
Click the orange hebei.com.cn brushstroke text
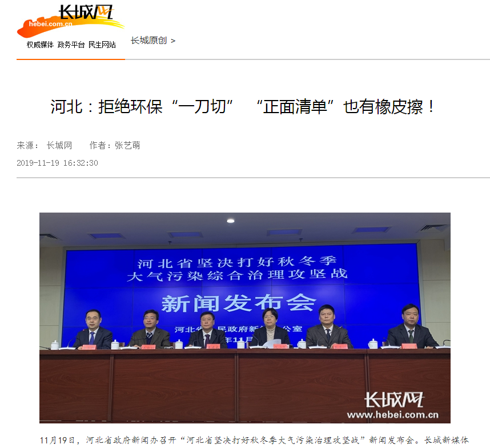pos(51,24)
